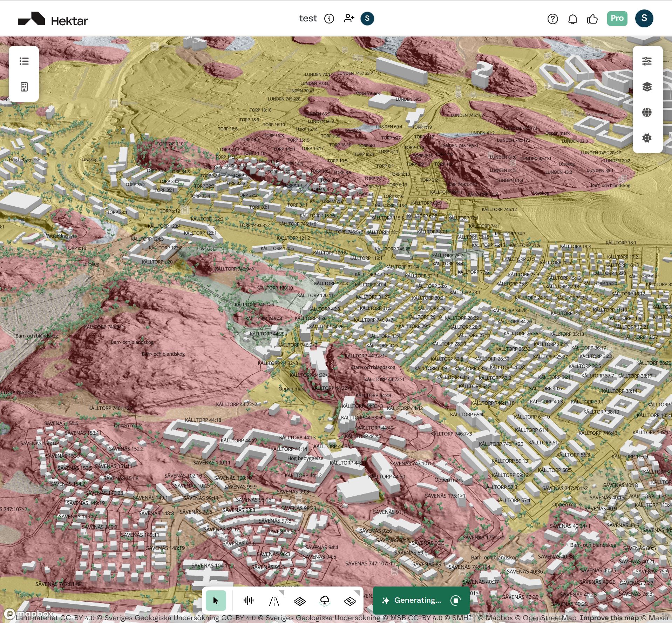Click the LUNDEN 69:3 parcel label
The image size is (672, 623).
click(x=408, y=99)
